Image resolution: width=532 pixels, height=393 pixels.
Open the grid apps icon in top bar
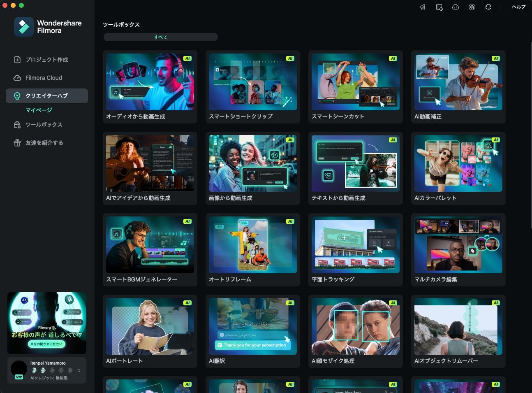472,7
